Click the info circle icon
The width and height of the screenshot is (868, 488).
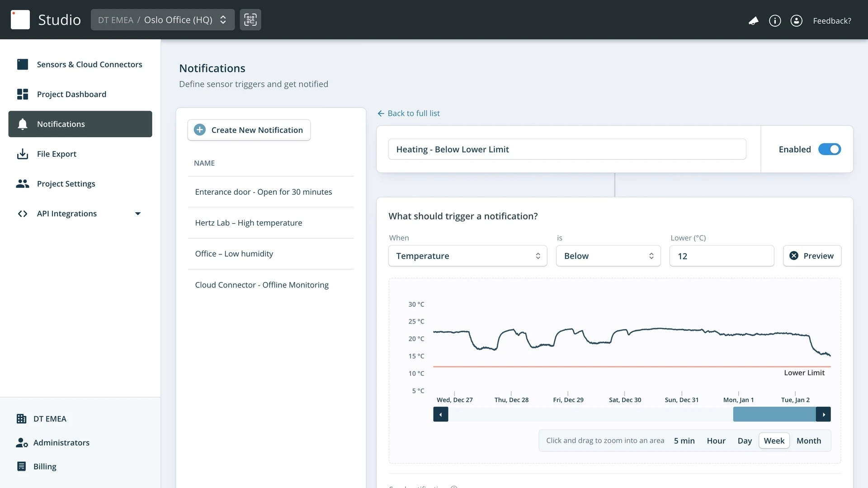point(775,21)
